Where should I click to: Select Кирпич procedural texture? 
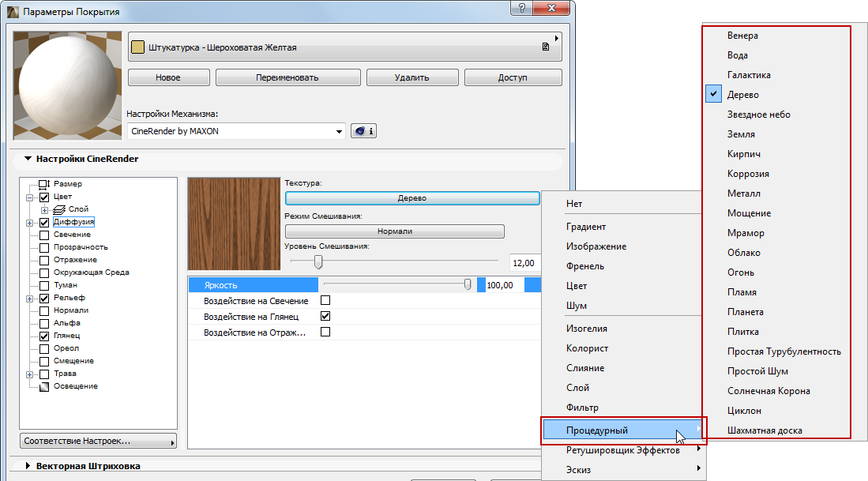[743, 154]
